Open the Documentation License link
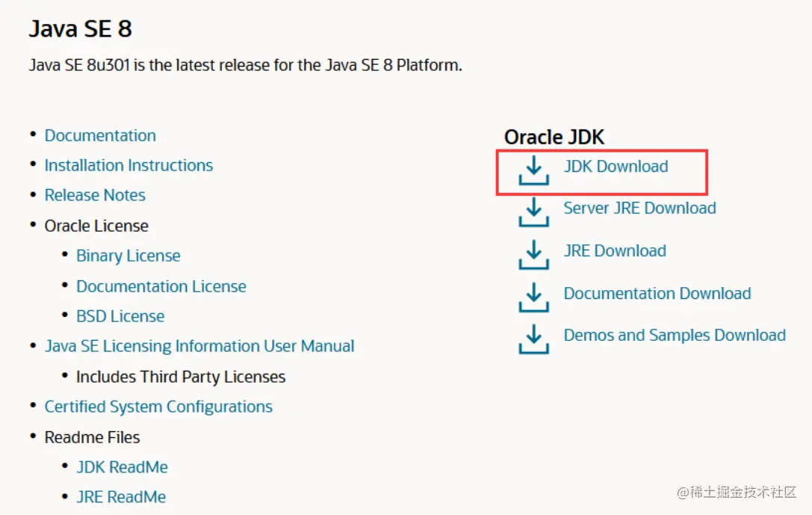 [x=161, y=286]
